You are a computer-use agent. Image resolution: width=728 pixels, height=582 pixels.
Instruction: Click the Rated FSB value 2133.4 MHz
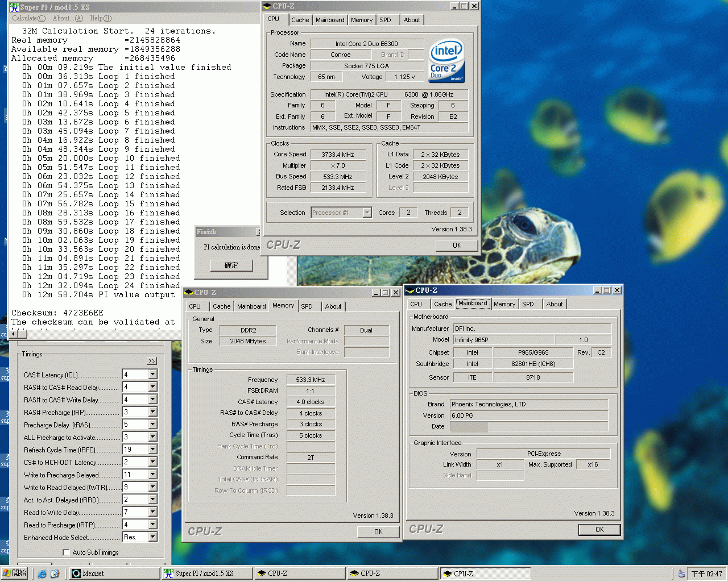pyautogui.click(x=338, y=188)
